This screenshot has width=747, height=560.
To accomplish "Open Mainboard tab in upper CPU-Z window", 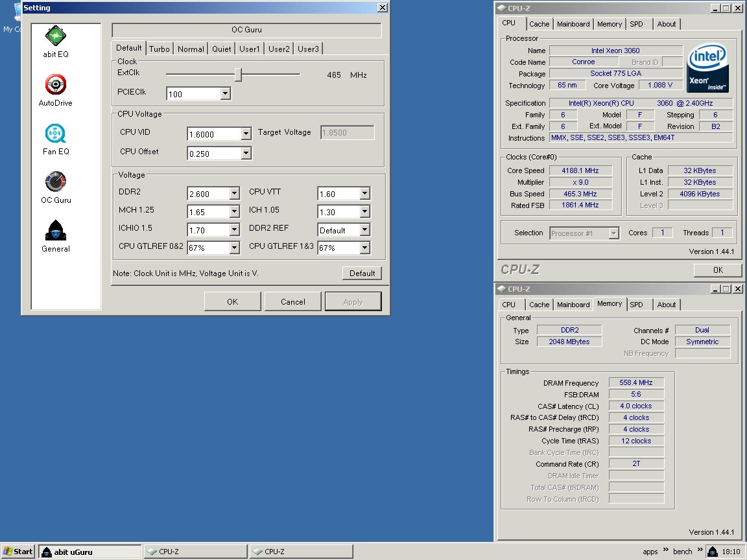I will pyautogui.click(x=573, y=24).
